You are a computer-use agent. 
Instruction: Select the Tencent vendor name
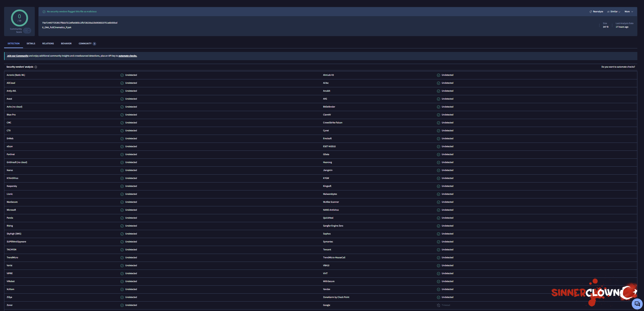327,250
